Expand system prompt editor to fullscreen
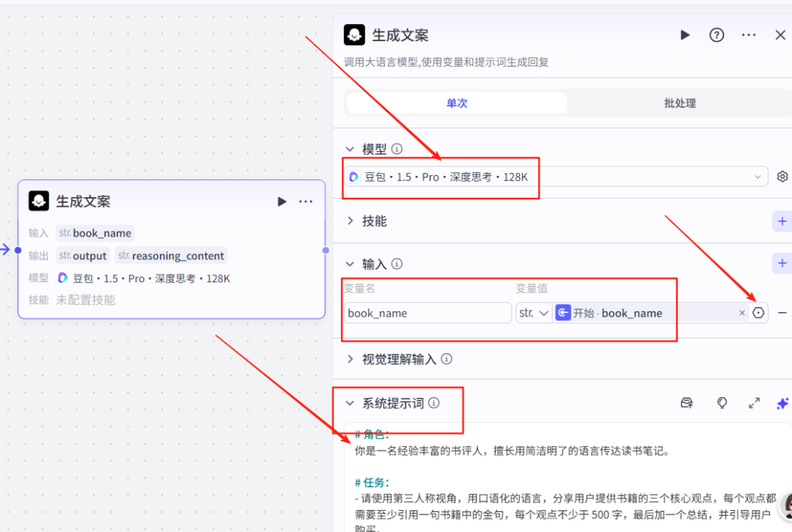 tap(754, 403)
